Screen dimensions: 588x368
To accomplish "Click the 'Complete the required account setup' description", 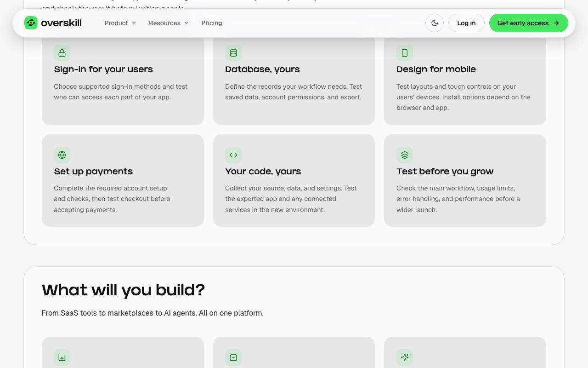I will click(x=112, y=199).
